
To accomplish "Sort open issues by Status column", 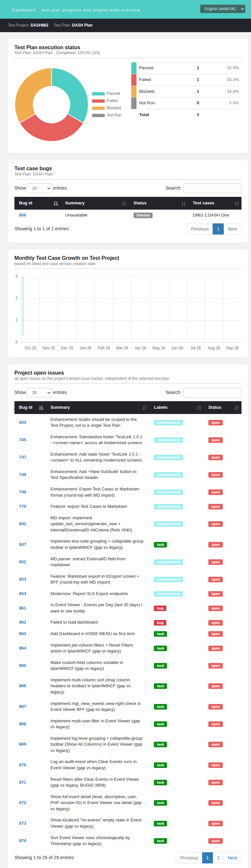I will pos(223,407).
